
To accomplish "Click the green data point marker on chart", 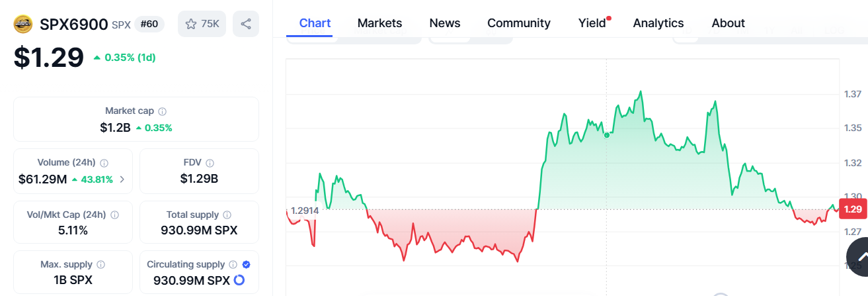I will click(607, 135).
